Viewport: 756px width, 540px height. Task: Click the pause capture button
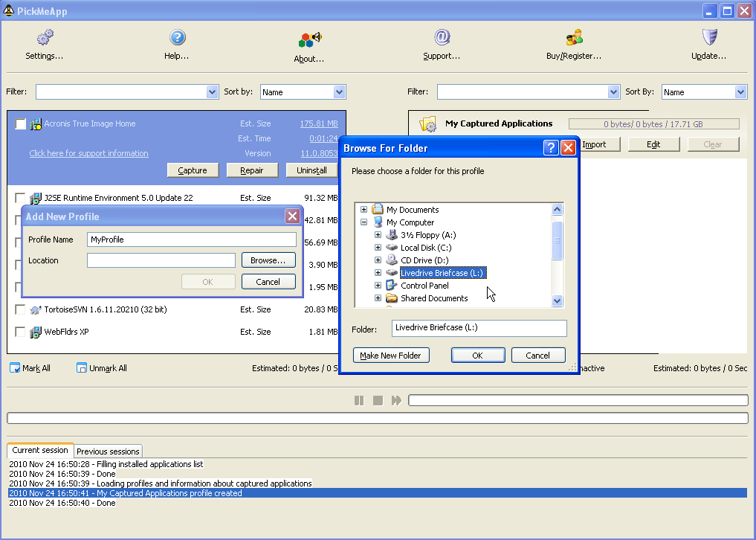tap(359, 400)
